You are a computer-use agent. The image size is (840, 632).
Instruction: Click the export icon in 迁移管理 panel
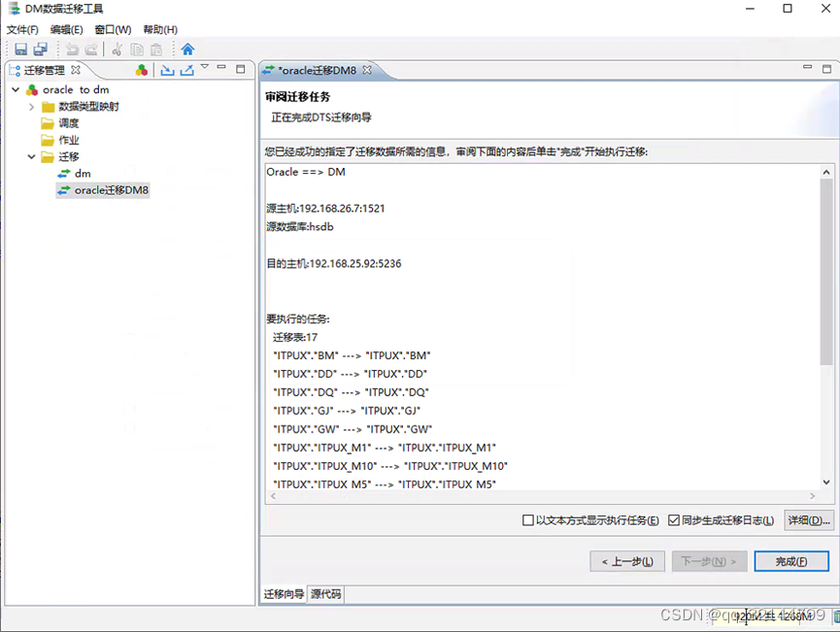pos(187,70)
